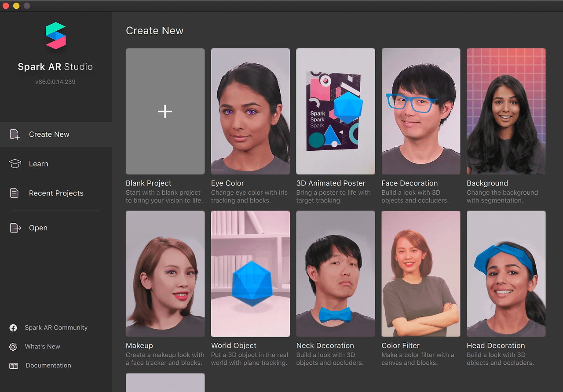Click "Change the background with segmentation" description
The height and width of the screenshot is (392, 563).
click(x=502, y=196)
